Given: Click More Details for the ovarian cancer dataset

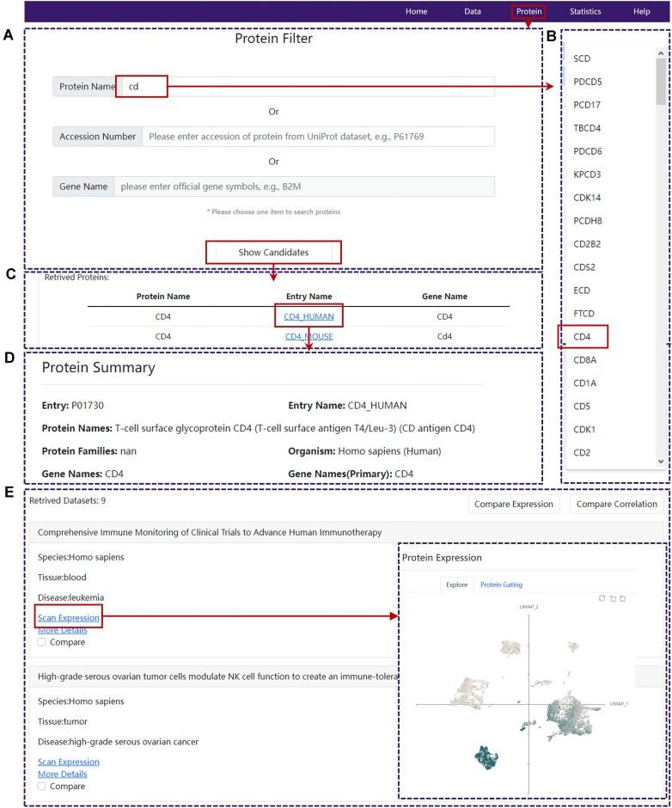Looking at the screenshot, I should tap(63, 774).
